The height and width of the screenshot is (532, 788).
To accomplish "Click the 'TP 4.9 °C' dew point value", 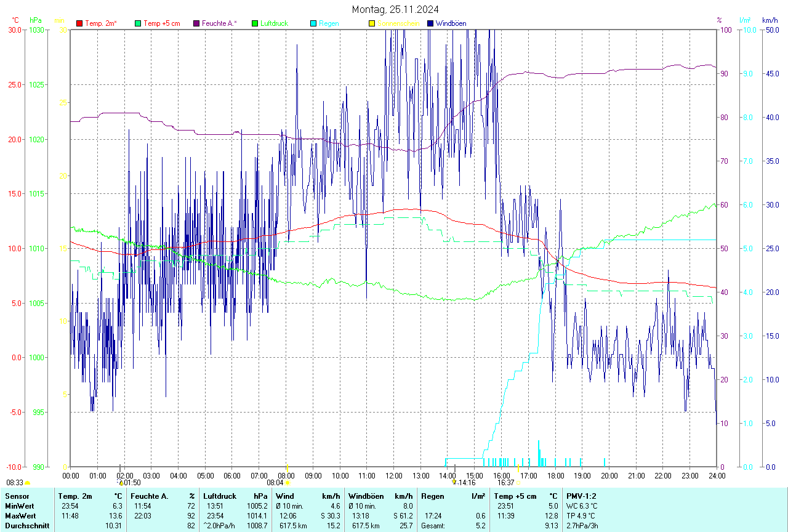I will (x=582, y=515).
